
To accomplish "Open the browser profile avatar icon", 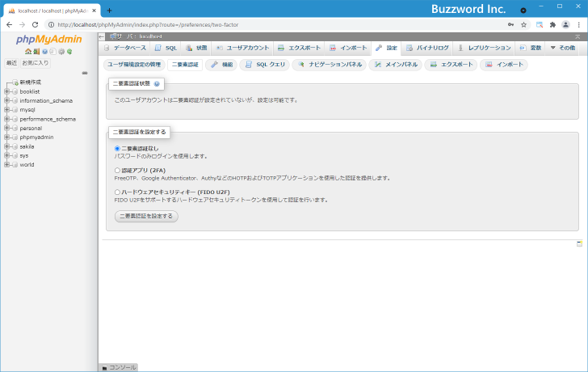I will 565,25.
